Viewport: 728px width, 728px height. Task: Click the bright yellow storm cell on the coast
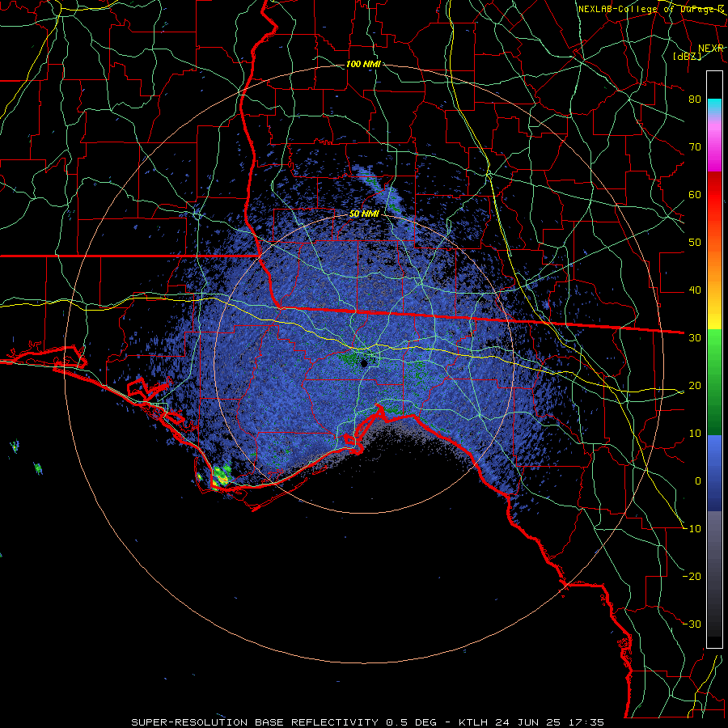(221, 476)
